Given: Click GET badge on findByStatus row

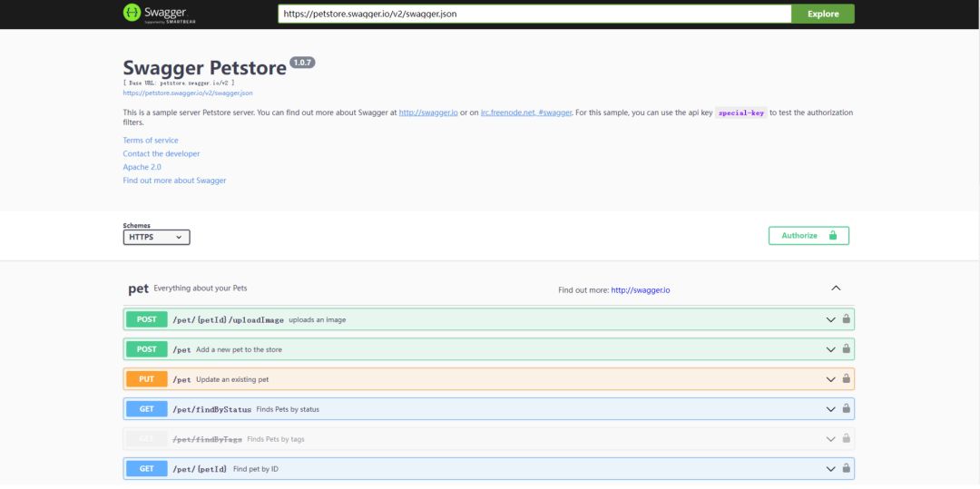Looking at the screenshot, I should [146, 409].
